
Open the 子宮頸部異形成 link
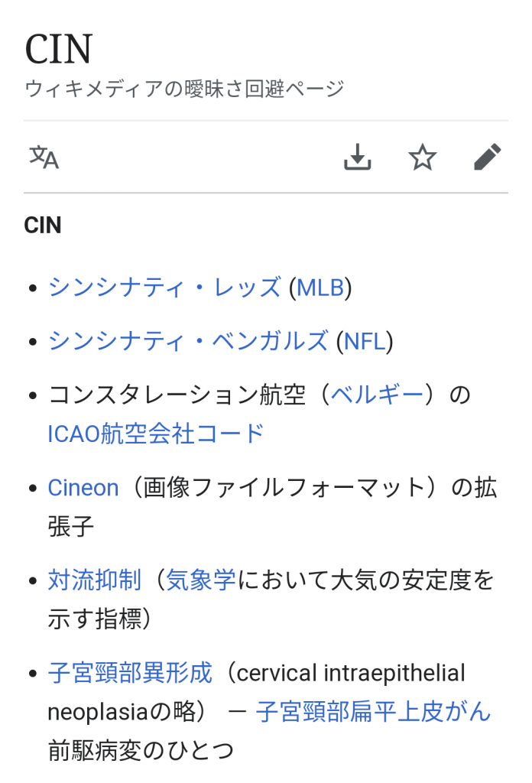(x=130, y=674)
